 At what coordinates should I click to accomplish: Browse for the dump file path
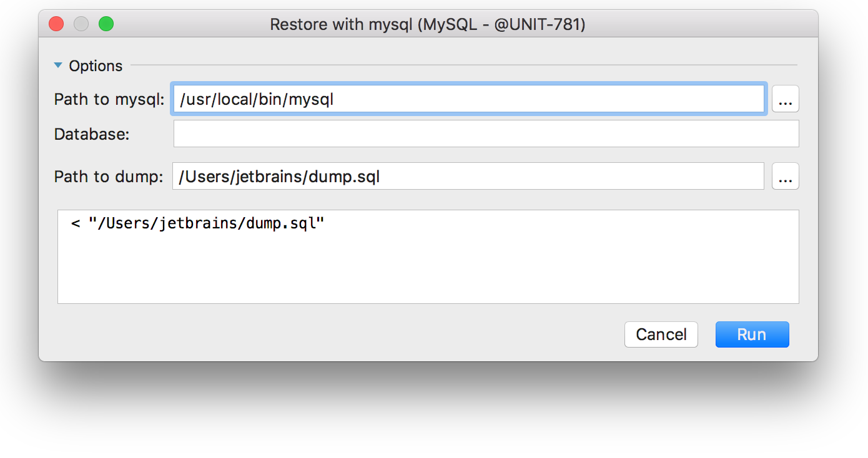click(785, 177)
